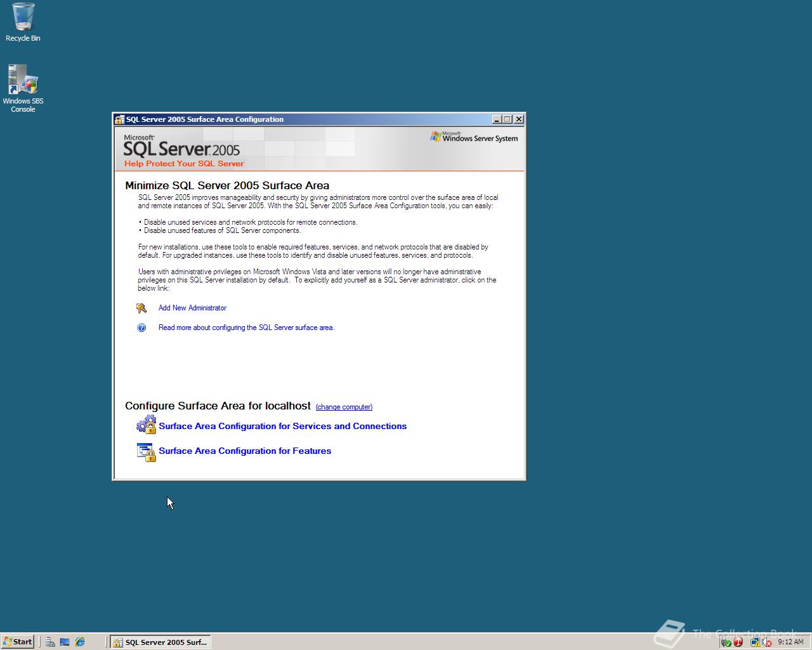Click the 'change computer' link
The image size is (812, 650).
(344, 407)
